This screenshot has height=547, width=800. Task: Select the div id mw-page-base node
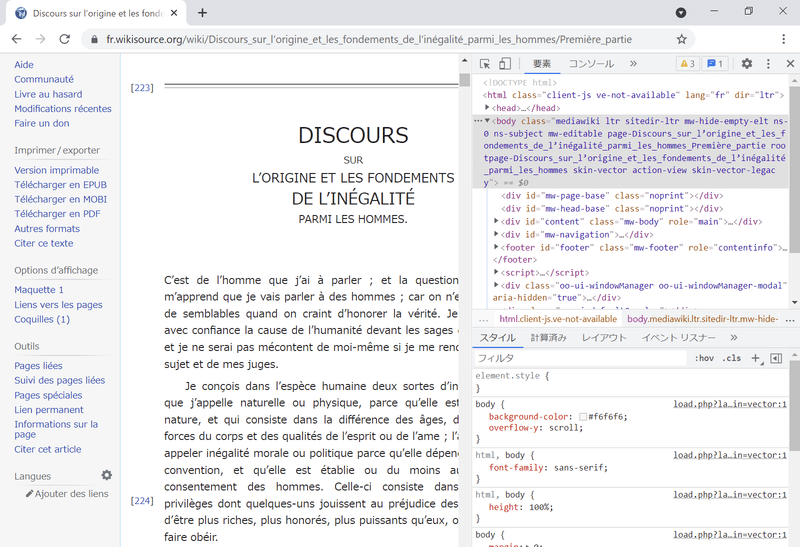pos(612,195)
